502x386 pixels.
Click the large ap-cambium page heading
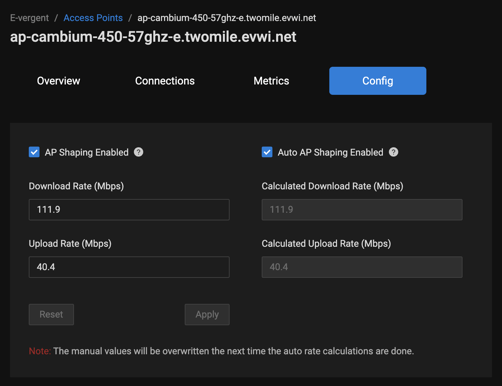(153, 37)
